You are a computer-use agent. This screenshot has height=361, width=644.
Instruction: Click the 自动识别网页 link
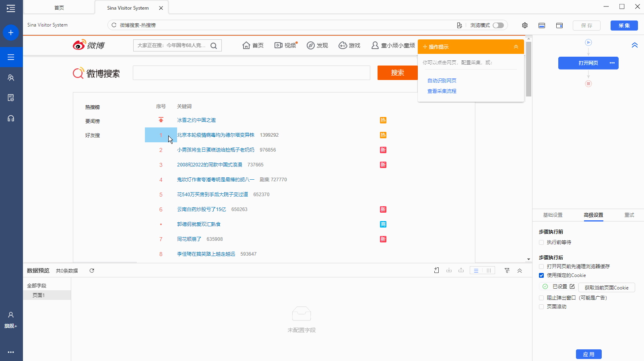(442, 81)
